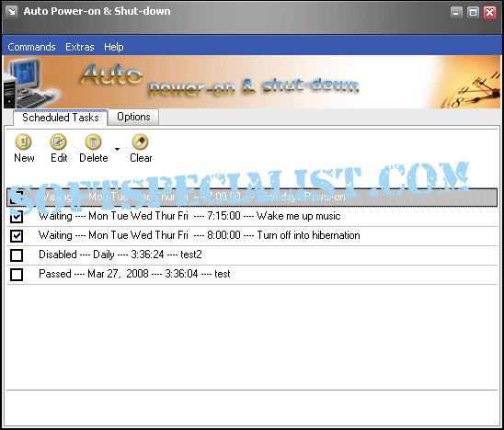The height and width of the screenshot is (430, 504).
Task: Select the 7:15:00 Wake me up music row
Action: pos(252,217)
